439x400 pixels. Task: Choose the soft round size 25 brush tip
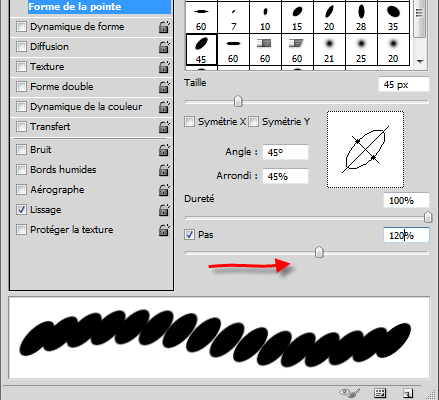(x=361, y=50)
